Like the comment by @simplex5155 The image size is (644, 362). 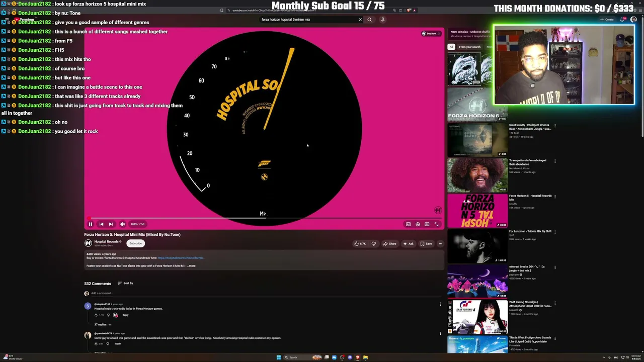click(x=96, y=315)
